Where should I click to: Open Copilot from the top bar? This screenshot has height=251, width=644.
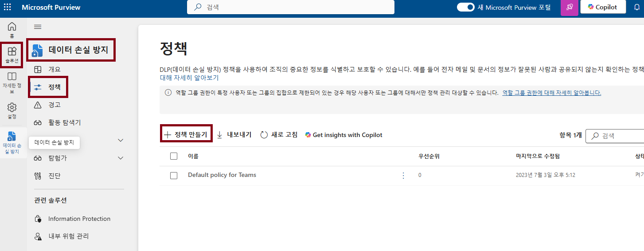coord(603,7)
